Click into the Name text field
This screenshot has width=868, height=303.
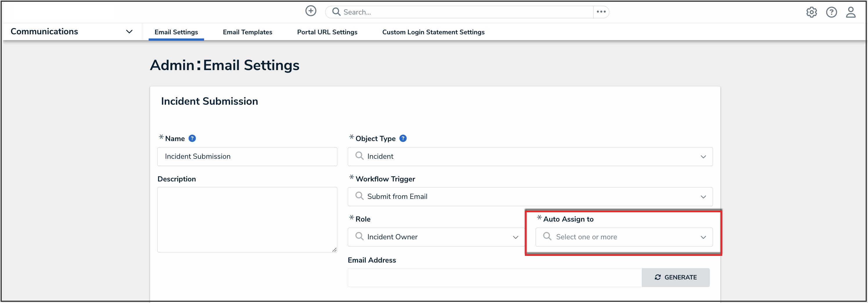point(247,156)
